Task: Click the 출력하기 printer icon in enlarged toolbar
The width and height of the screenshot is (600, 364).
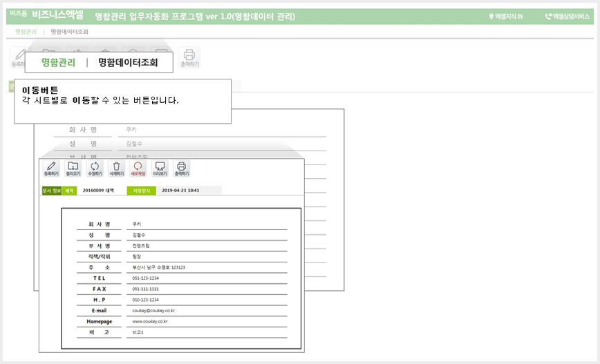Action: point(182,169)
